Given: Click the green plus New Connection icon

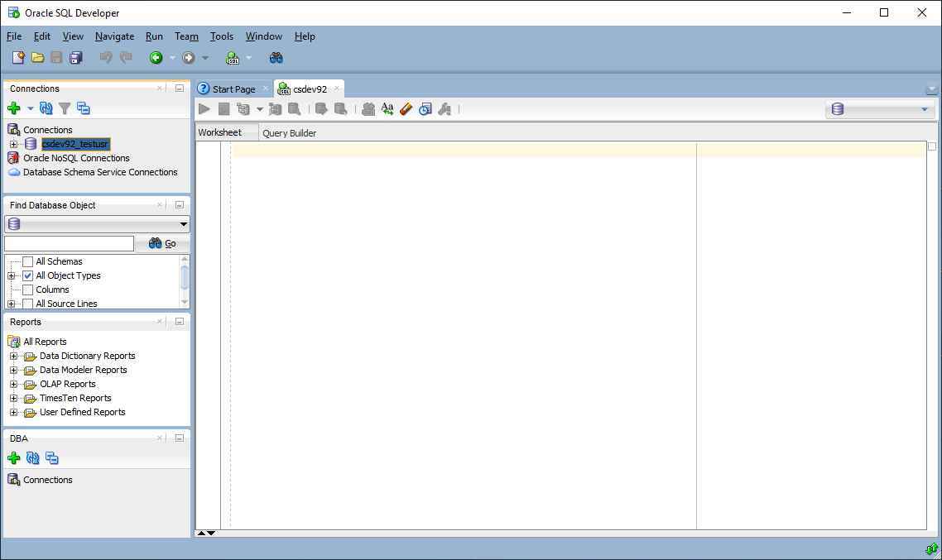Looking at the screenshot, I should click(x=13, y=108).
